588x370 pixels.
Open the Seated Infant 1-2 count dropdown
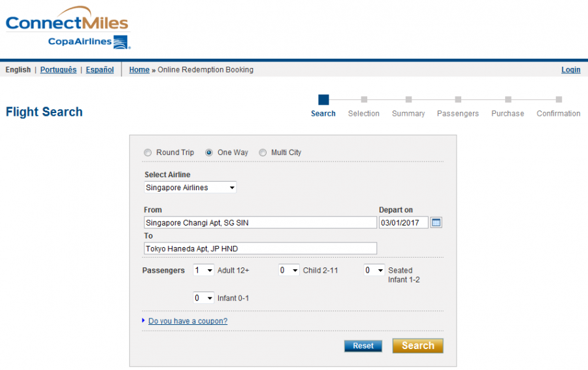[x=374, y=270]
